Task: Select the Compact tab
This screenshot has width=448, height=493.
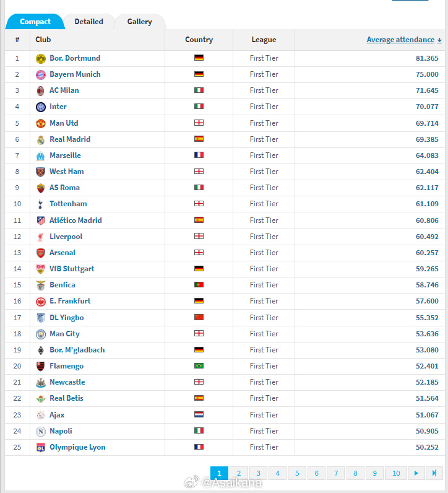Action: (35, 22)
